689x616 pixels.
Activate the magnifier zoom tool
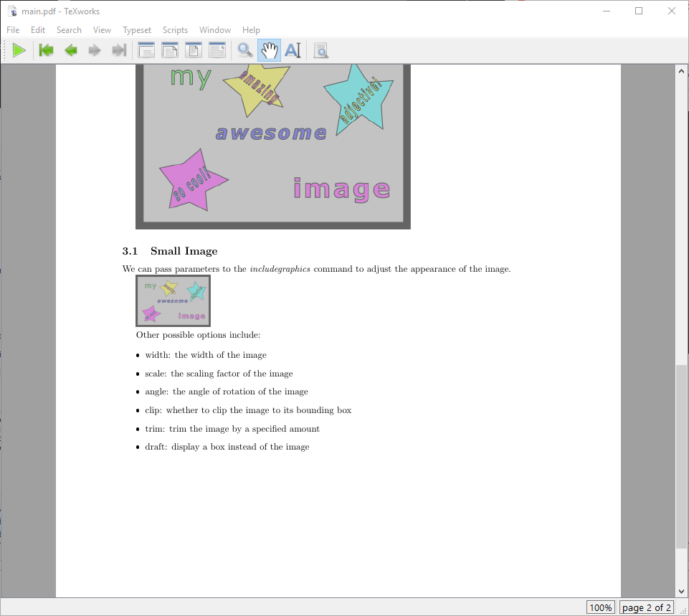244,49
